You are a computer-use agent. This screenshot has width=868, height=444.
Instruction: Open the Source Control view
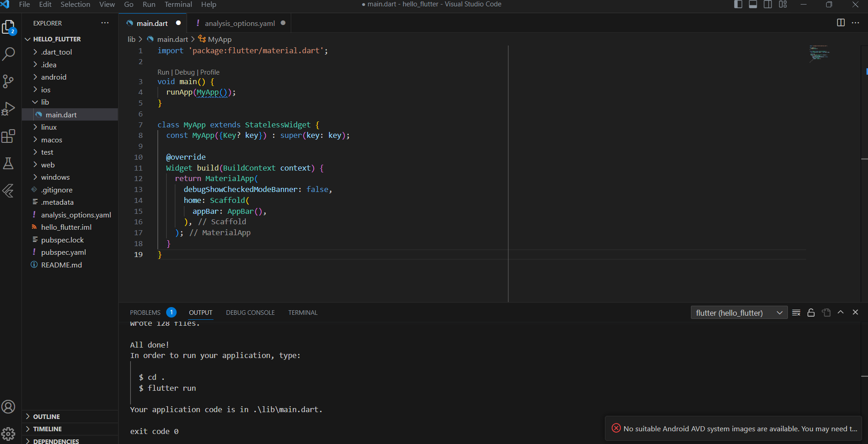pos(9,81)
